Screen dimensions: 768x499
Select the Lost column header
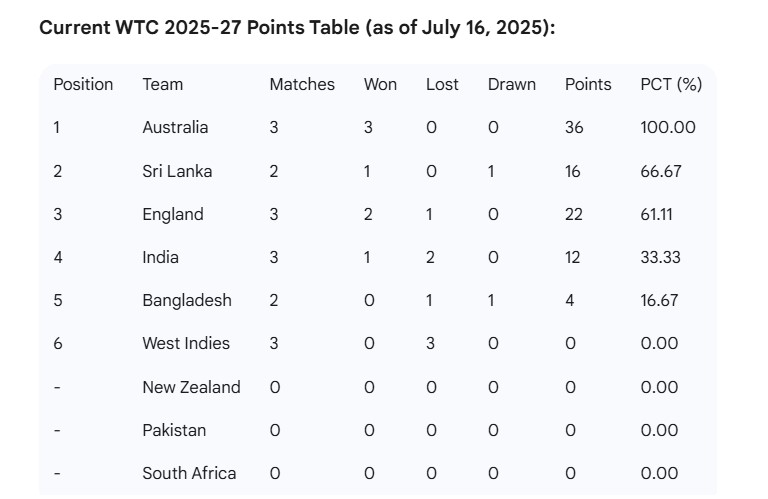[x=442, y=84]
